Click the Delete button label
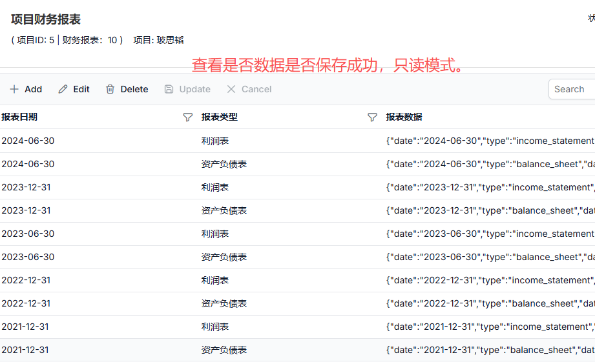The image size is (595, 364). [134, 89]
